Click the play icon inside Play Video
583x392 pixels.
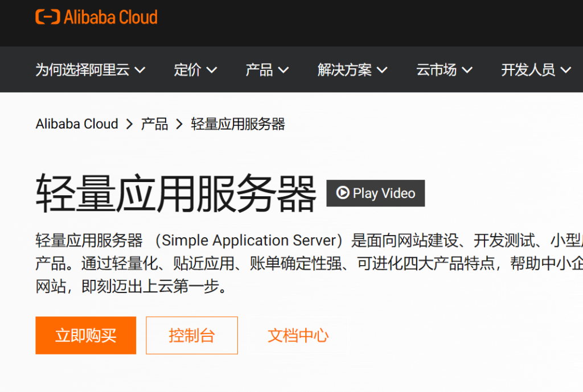click(x=342, y=192)
